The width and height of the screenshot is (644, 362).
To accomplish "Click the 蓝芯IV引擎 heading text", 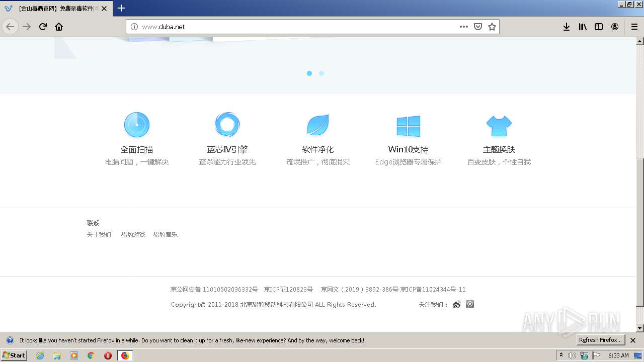I will coord(227,149).
